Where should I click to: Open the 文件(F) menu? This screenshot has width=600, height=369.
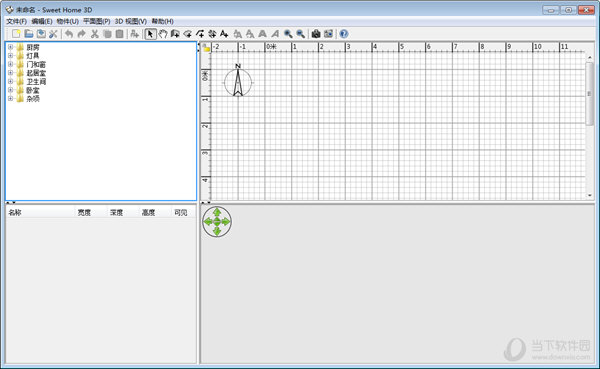[x=16, y=21]
